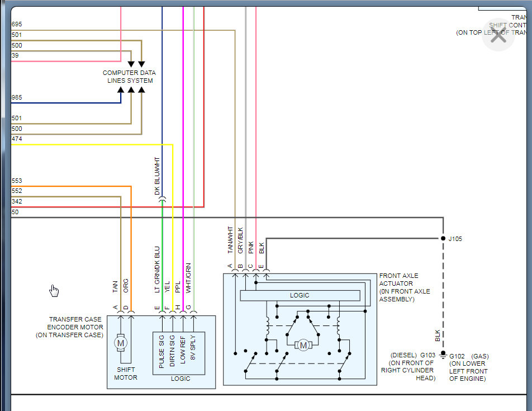Click the COMPUTER DATA LINES SYSTEM label
Image resolution: width=532 pixels, height=411 pixels.
[129, 77]
